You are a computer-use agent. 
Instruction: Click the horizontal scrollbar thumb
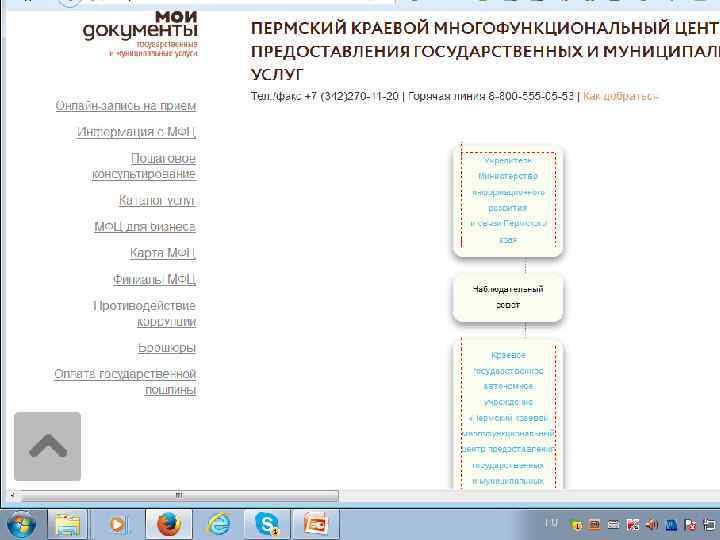180,496
